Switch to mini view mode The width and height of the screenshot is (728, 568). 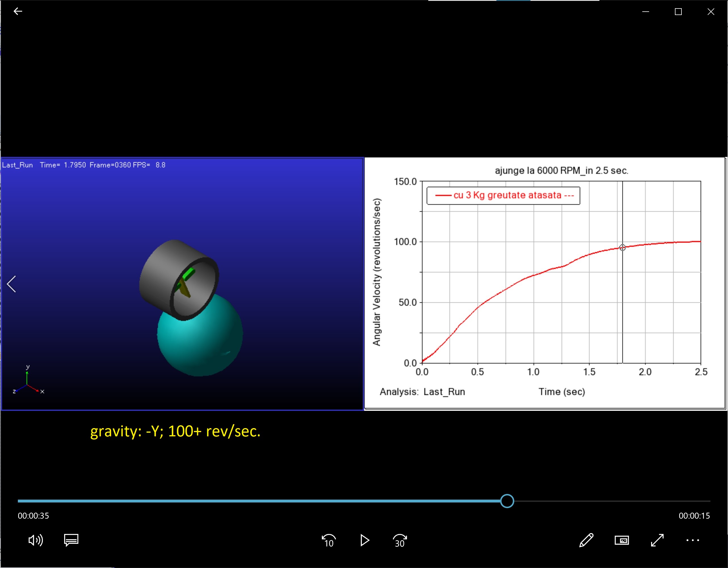point(622,540)
